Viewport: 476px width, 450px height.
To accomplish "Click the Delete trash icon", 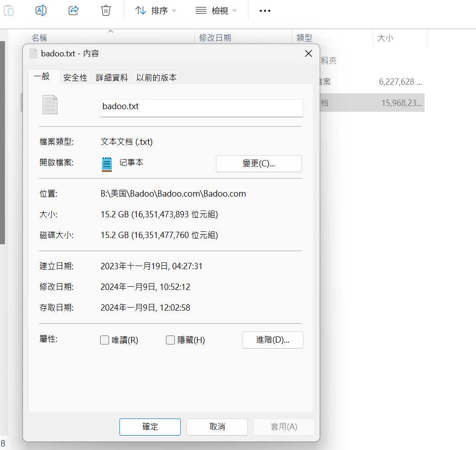I will 105,11.
